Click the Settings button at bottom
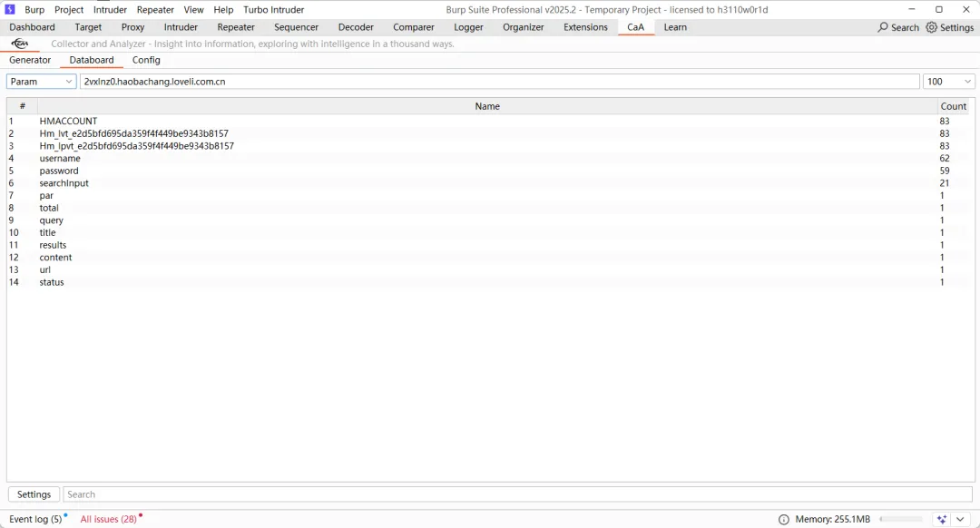The image size is (980, 528). point(34,494)
